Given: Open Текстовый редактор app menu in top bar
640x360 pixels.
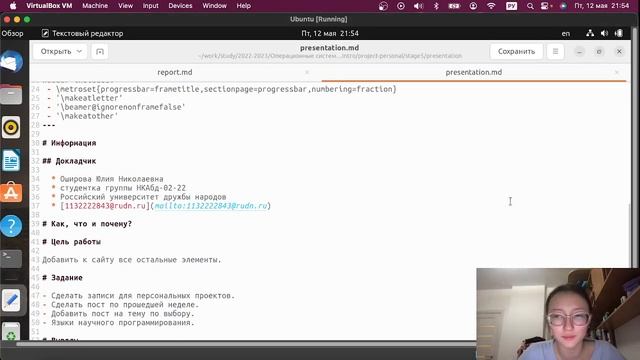Looking at the screenshot, I should point(82,33).
